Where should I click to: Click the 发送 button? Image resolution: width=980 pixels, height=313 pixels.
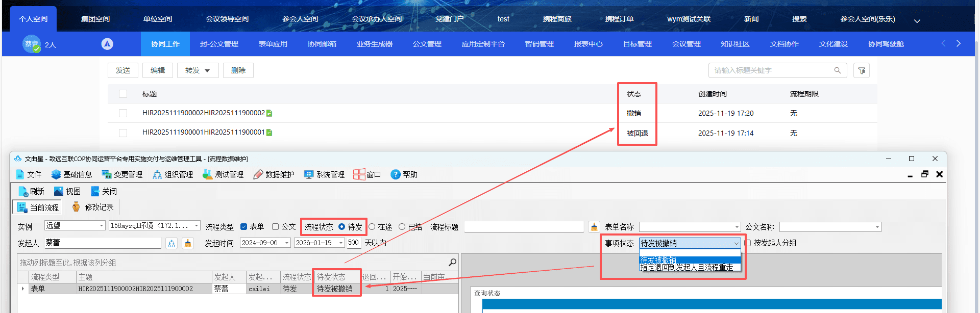(x=123, y=70)
